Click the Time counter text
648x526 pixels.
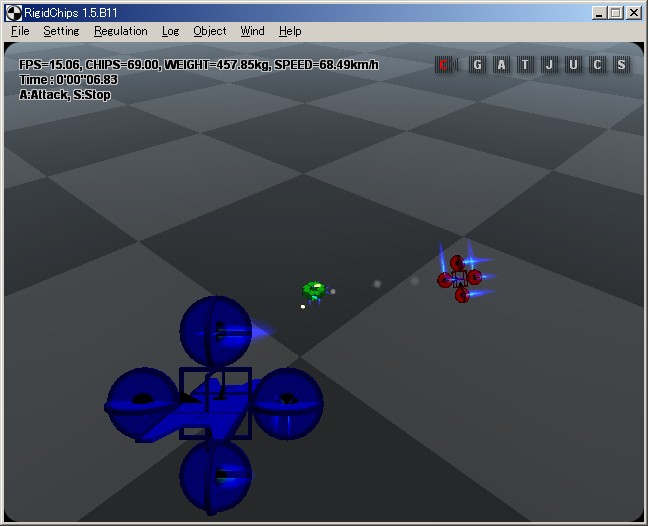tap(69, 80)
